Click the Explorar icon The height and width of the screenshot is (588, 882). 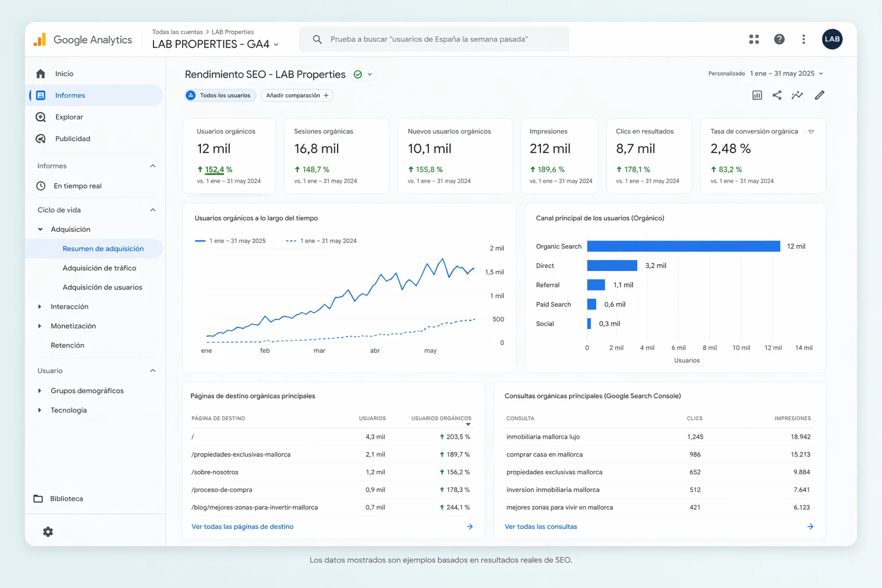(41, 117)
